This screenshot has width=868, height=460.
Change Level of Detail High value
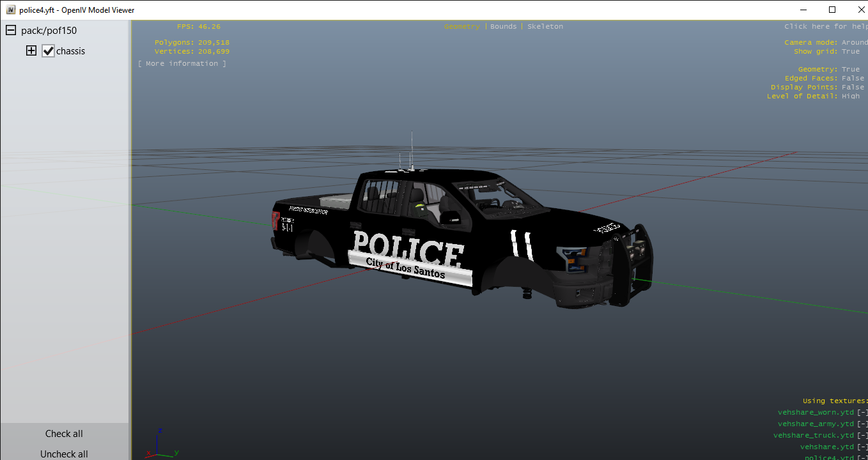click(x=850, y=96)
